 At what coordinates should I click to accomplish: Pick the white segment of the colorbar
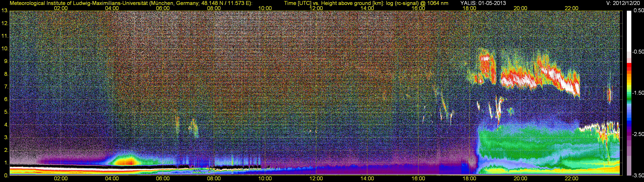[629, 31]
